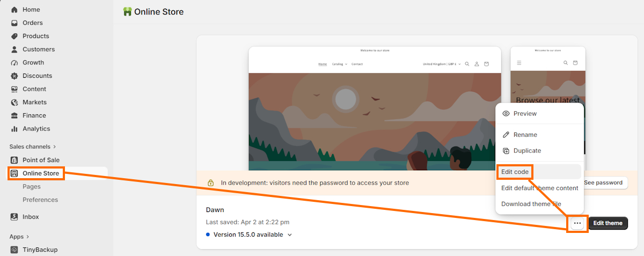This screenshot has width=644, height=256.
Task: Select Edit default theme content
Action: (539, 188)
